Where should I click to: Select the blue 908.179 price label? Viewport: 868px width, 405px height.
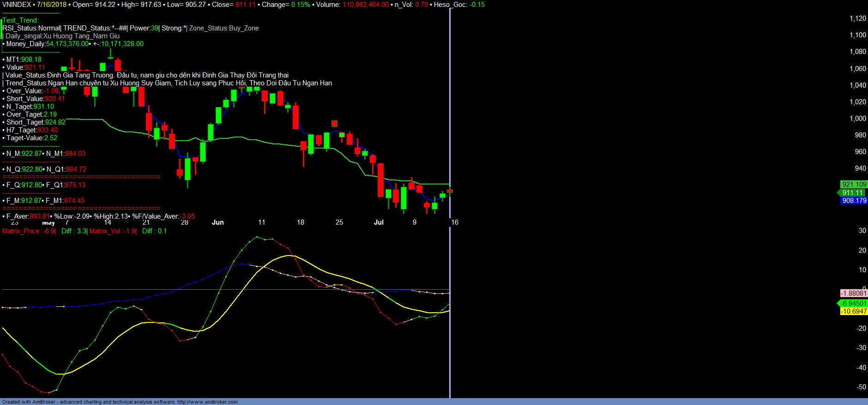854,201
